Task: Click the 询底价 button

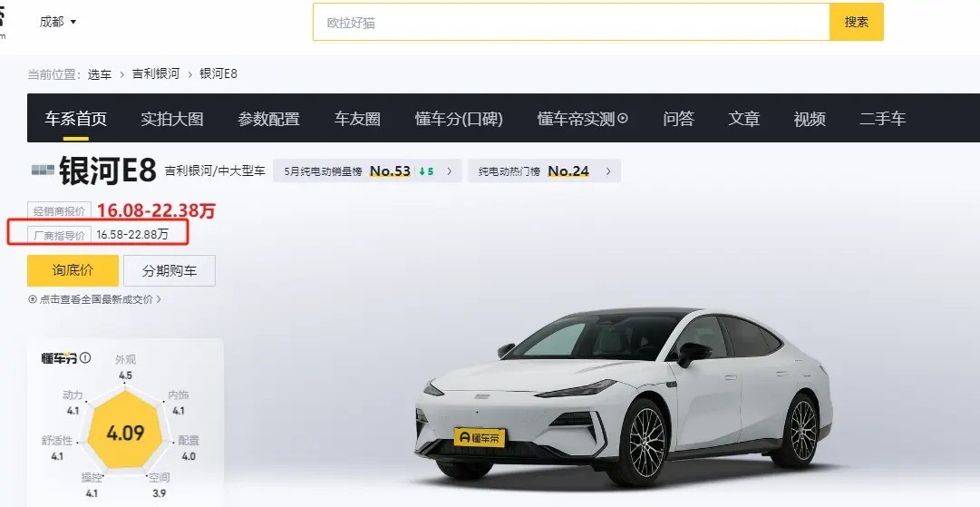Action: pyautogui.click(x=73, y=270)
